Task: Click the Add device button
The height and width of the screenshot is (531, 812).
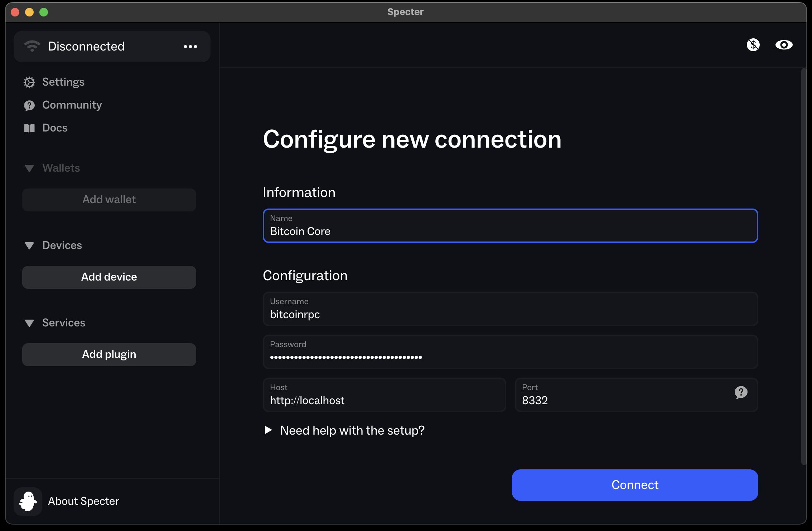Action: click(x=109, y=277)
